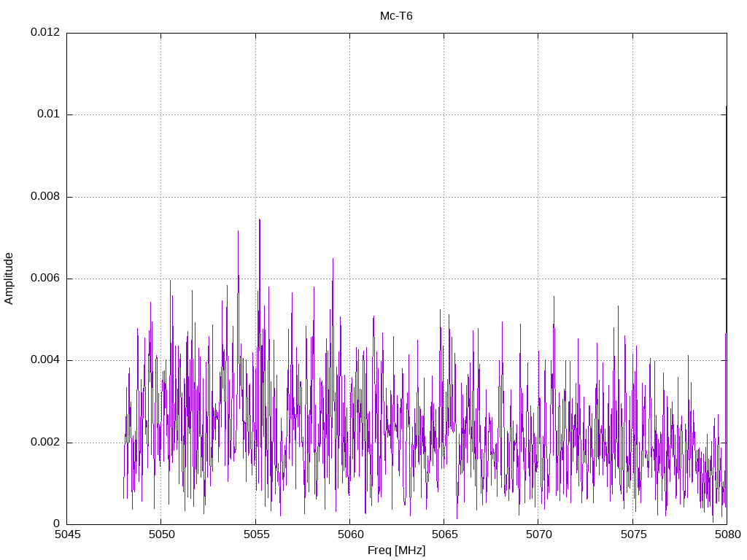This screenshot has height=560, width=747.
Task: Click the 0.004 y-axis tick label
Action: click(x=45, y=360)
